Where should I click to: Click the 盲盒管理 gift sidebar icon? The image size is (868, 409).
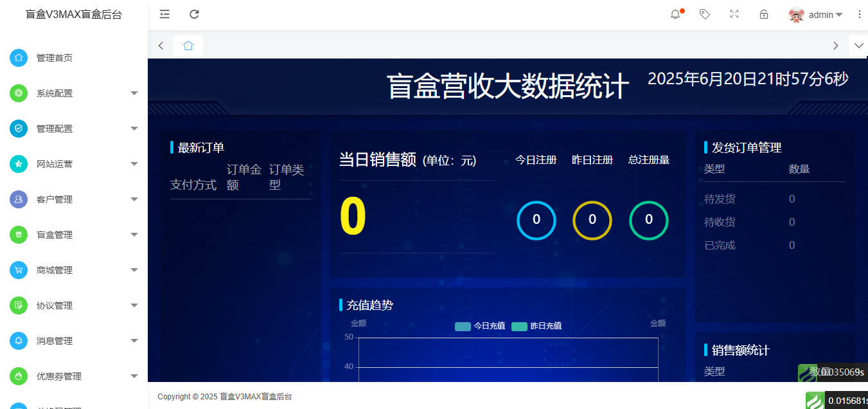[x=19, y=235]
